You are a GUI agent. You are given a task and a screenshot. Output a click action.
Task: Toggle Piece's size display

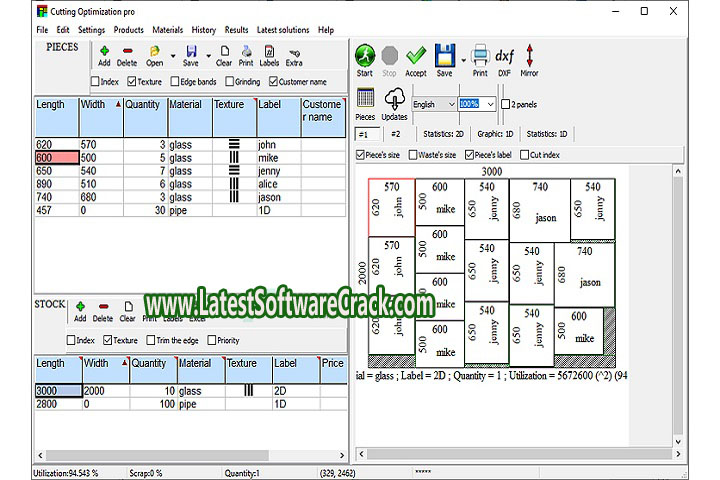[360, 155]
